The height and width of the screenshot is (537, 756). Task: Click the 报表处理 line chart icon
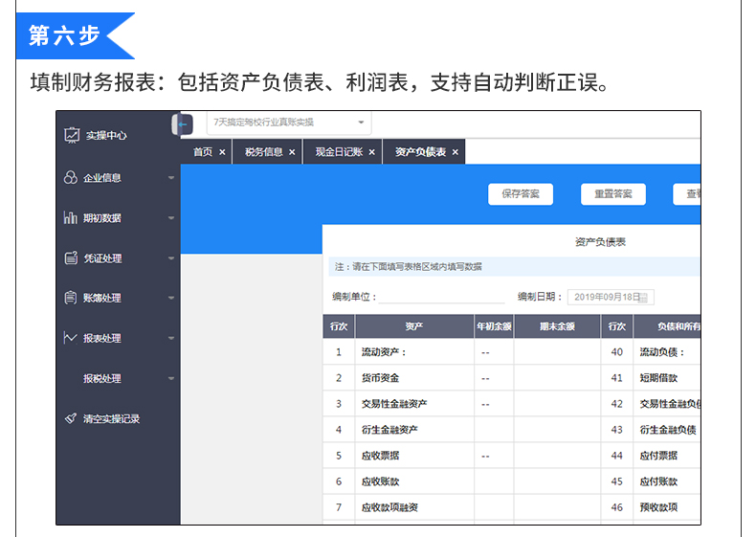71,338
